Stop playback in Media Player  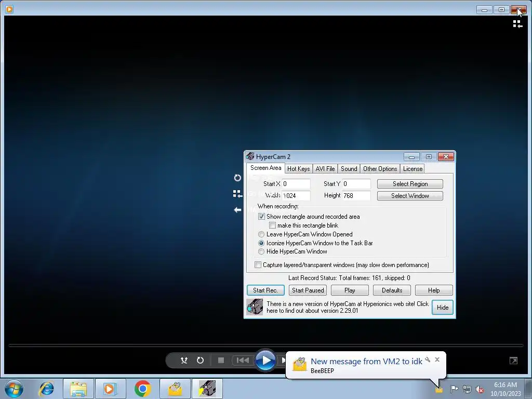click(x=221, y=360)
